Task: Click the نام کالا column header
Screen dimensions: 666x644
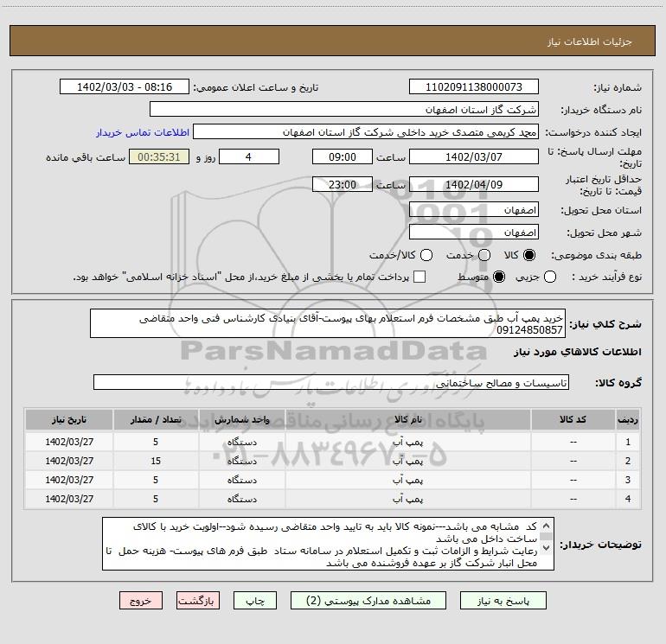Action: tap(407, 420)
